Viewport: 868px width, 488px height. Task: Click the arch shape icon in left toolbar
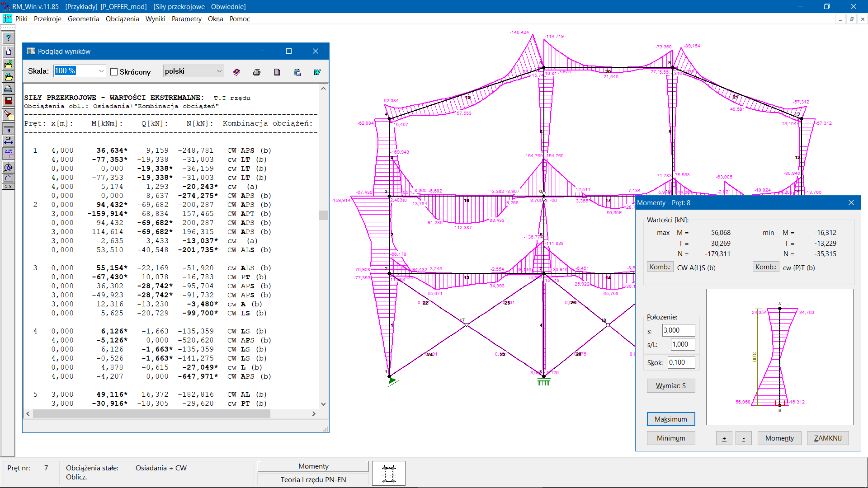point(8,178)
